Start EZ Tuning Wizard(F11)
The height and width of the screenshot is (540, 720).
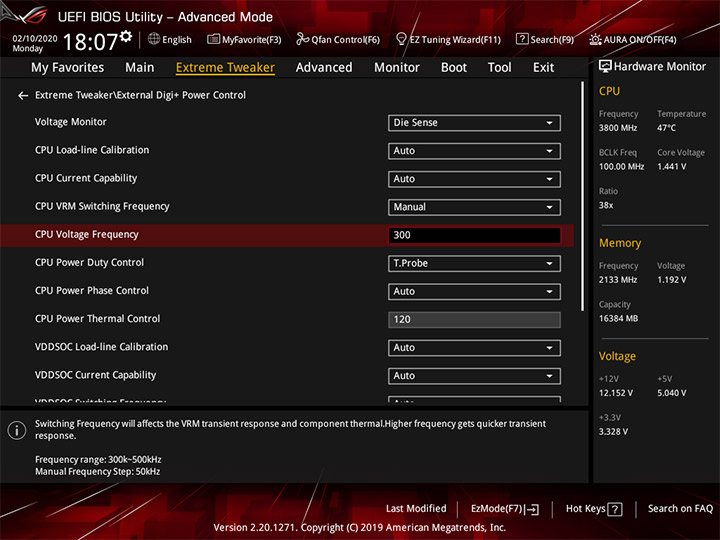point(448,39)
